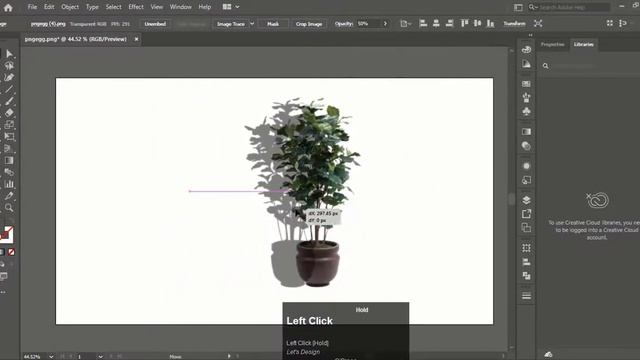Select the Paintbrush tool

click(x=9, y=101)
